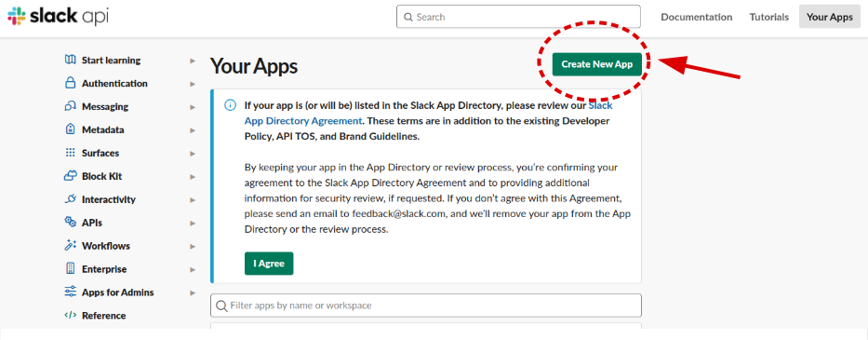The height and width of the screenshot is (340, 868).
Task: Expand the Apps for Admins section arrow
Action: click(x=193, y=292)
